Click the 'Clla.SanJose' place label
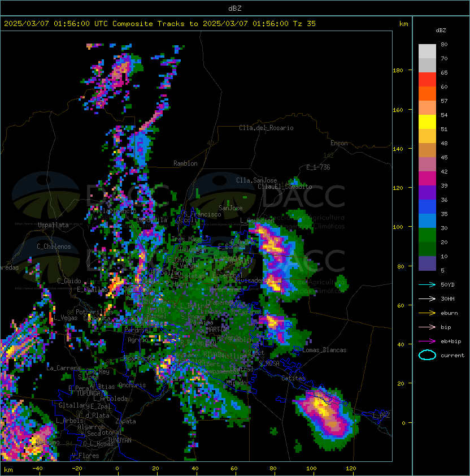 [x=256, y=180]
